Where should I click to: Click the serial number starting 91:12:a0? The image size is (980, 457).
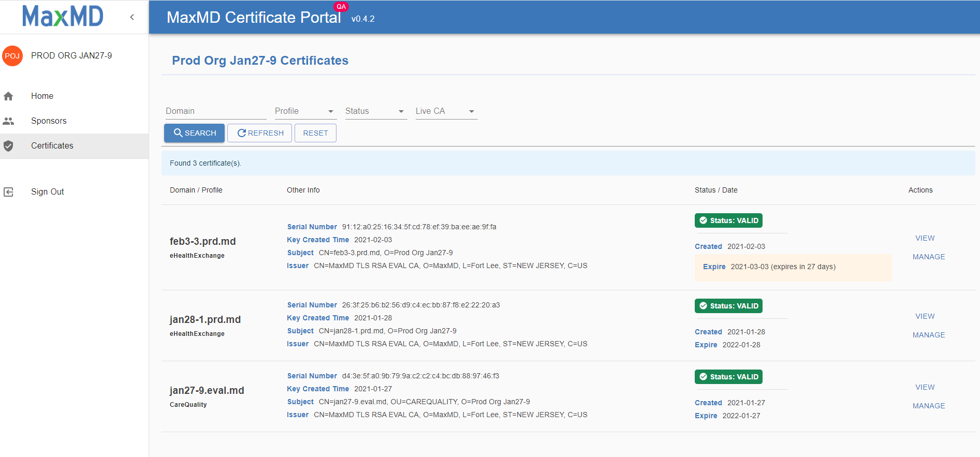coord(419,227)
